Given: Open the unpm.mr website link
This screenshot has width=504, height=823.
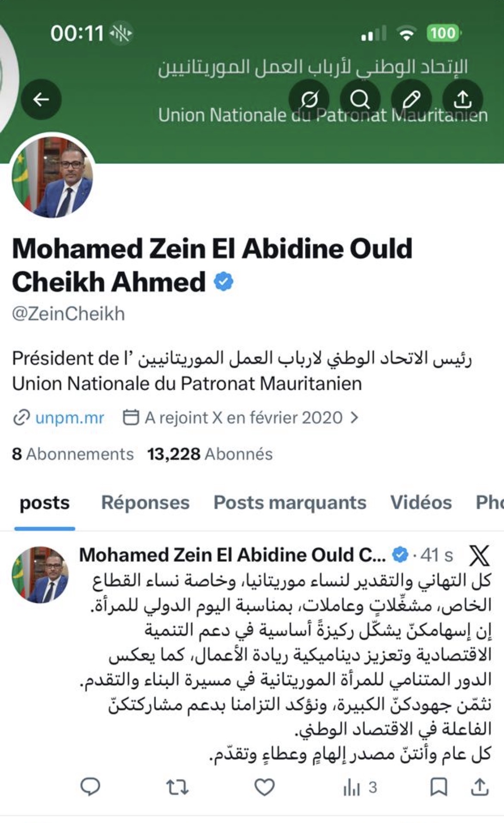Looking at the screenshot, I should (69, 418).
